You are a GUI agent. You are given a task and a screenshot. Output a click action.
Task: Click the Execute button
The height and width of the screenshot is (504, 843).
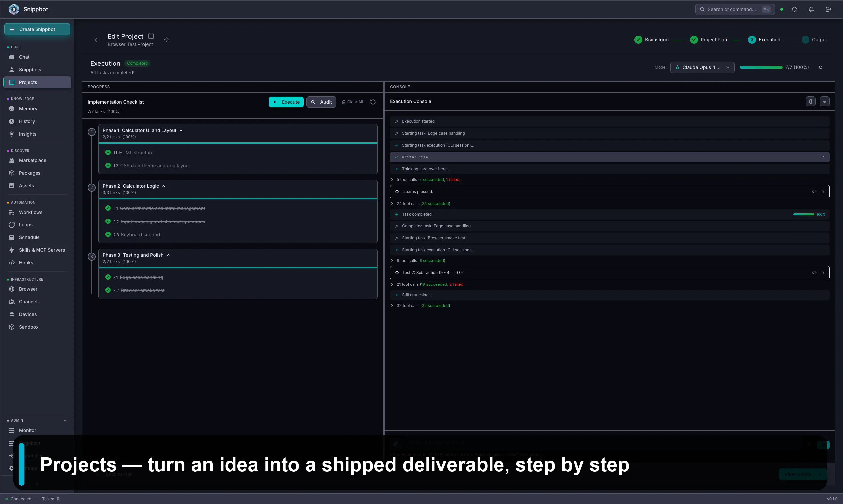[286, 102]
